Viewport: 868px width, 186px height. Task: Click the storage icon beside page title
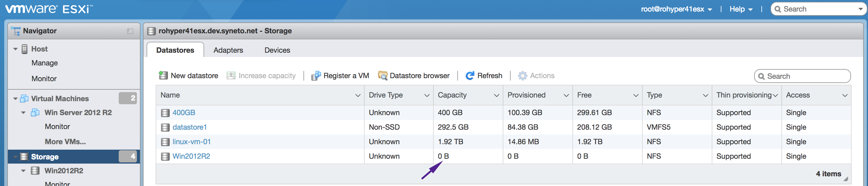[152, 31]
